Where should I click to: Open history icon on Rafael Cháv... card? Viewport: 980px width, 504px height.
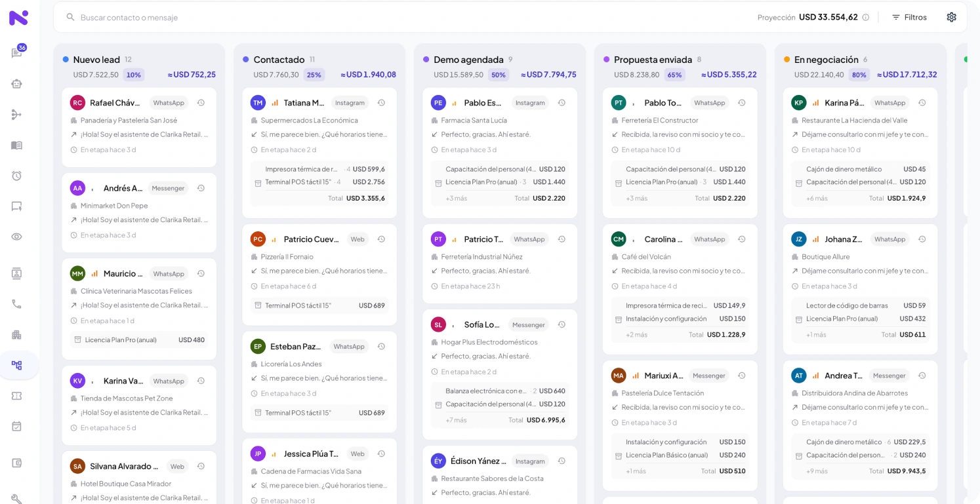201,103
